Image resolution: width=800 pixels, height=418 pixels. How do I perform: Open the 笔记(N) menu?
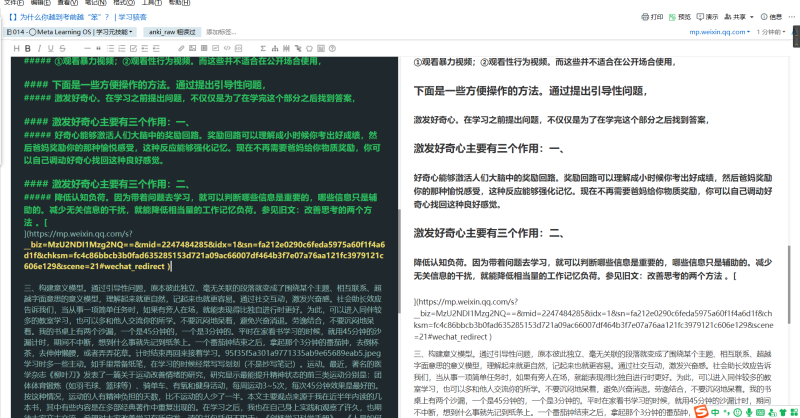point(95,3)
